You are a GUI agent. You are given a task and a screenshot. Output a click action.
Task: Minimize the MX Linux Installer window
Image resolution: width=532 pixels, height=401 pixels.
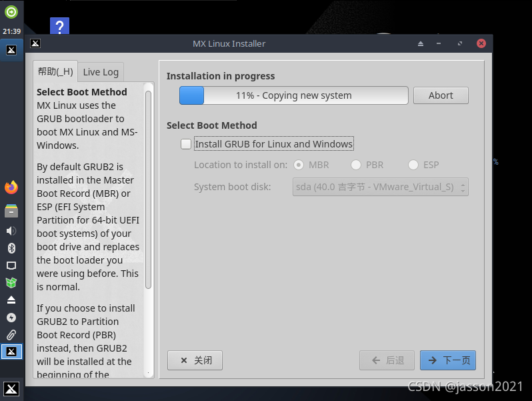coord(439,43)
